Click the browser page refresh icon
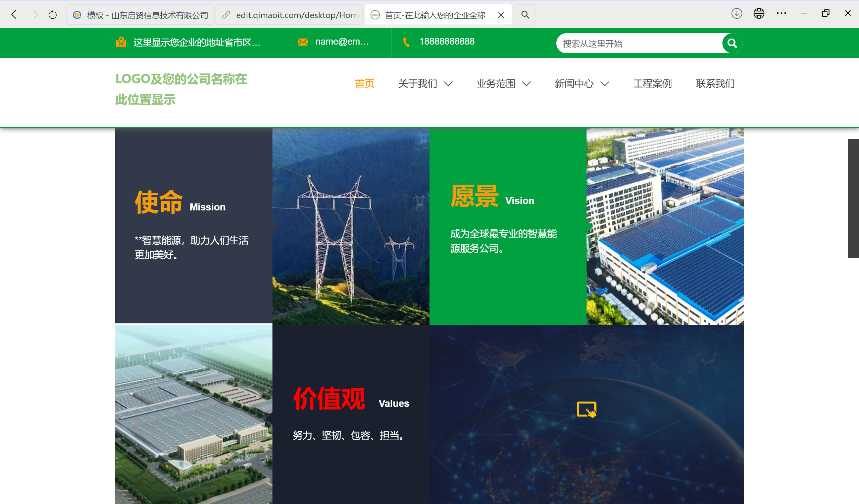 pos(52,14)
